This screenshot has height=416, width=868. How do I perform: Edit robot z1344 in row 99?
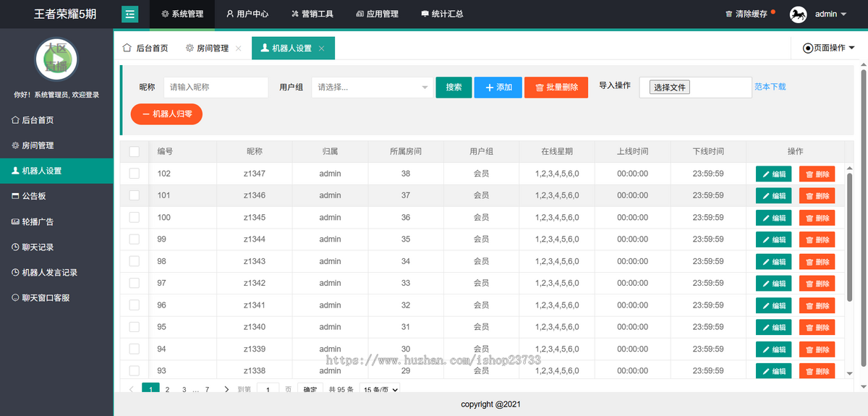point(773,240)
